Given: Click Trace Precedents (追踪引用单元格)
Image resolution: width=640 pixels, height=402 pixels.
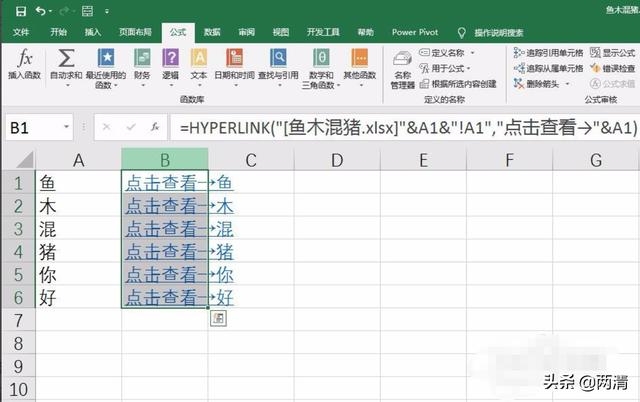Looking at the screenshot, I should pos(548,52).
